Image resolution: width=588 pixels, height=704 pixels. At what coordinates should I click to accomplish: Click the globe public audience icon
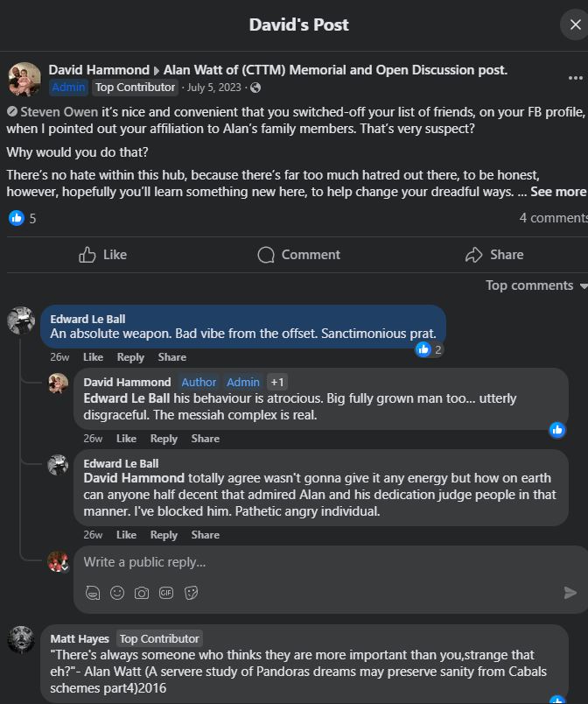[x=255, y=88]
